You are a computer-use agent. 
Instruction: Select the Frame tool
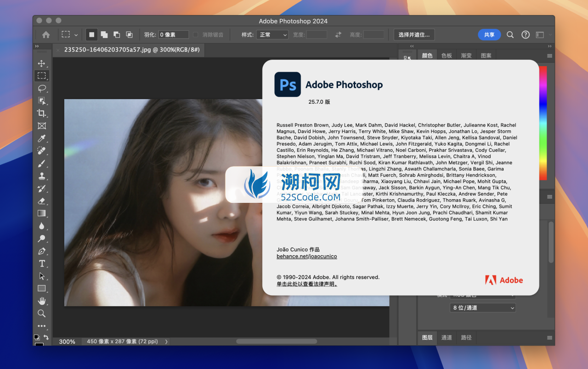click(42, 126)
